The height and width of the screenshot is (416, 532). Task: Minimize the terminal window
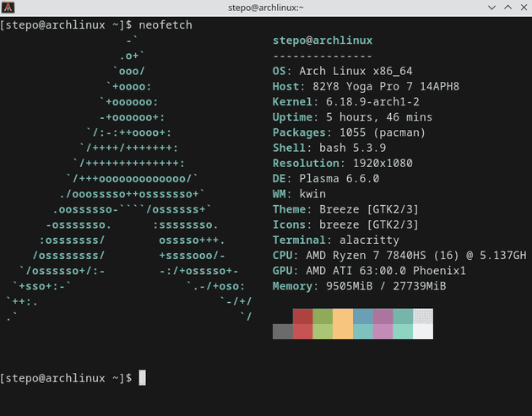point(491,8)
